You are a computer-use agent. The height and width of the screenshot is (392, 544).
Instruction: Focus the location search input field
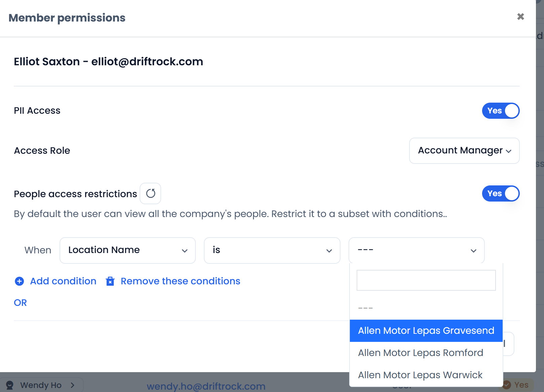pyautogui.click(x=426, y=280)
